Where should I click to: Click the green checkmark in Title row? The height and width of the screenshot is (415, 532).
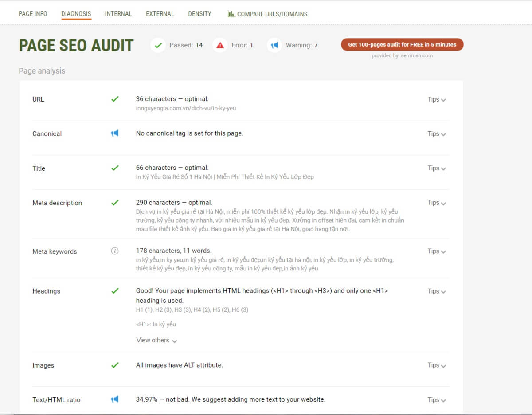pyautogui.click(x=115, y=168)
